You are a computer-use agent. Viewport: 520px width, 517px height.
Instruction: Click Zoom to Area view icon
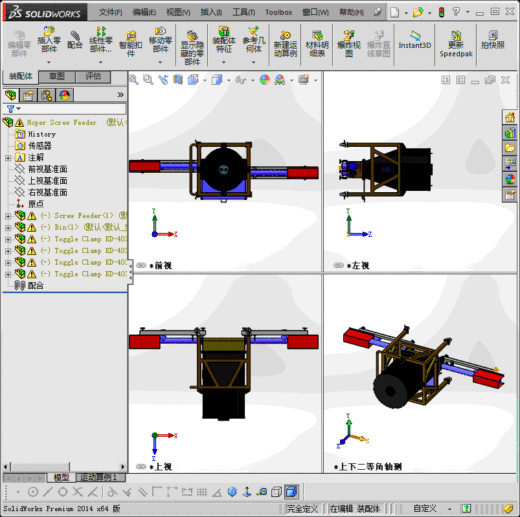click(148, 80)
